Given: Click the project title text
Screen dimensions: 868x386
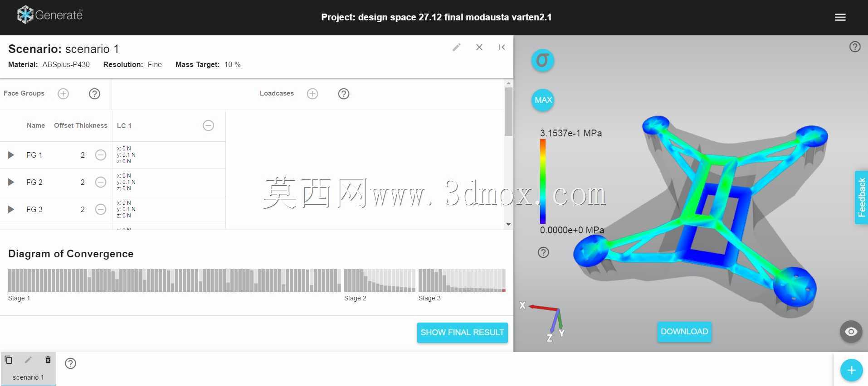Looking at the screenshot, I should tap(436, 17).
